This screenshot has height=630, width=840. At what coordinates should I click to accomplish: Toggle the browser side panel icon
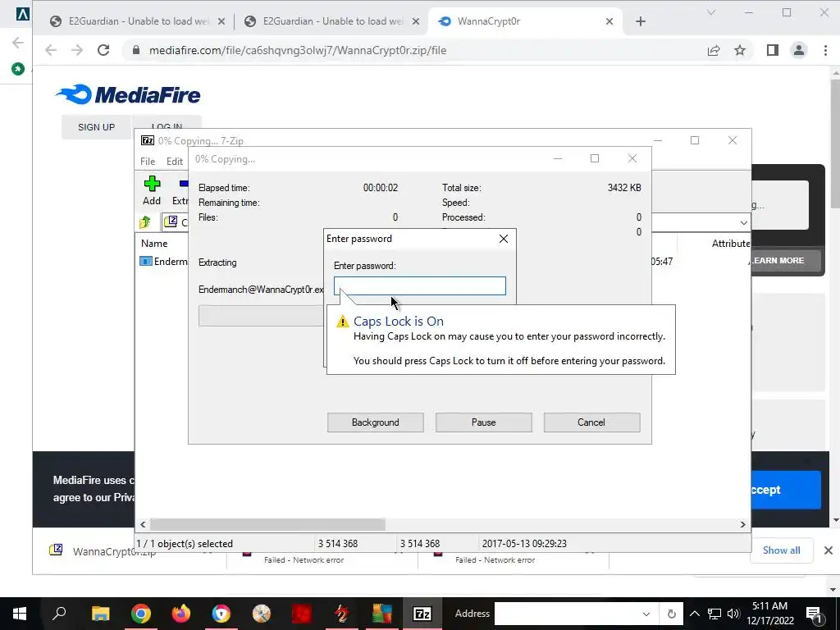pos(773,50)
